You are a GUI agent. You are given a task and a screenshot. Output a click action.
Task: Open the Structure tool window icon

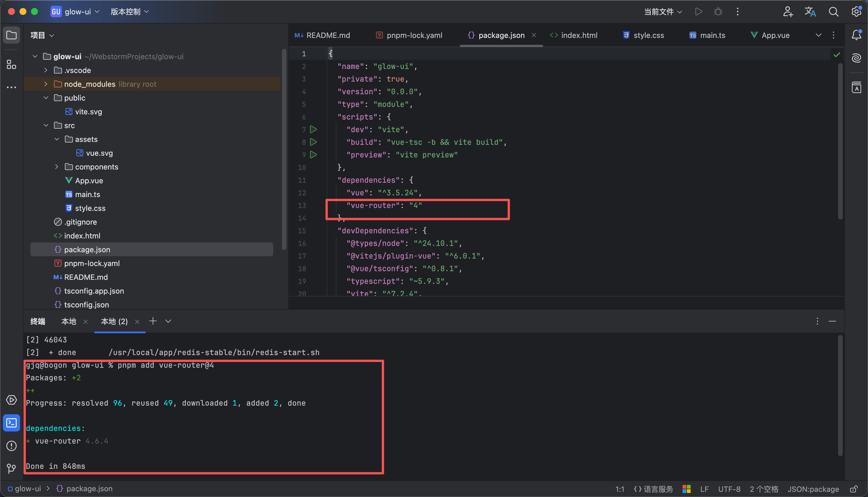[x=11, y=64]
